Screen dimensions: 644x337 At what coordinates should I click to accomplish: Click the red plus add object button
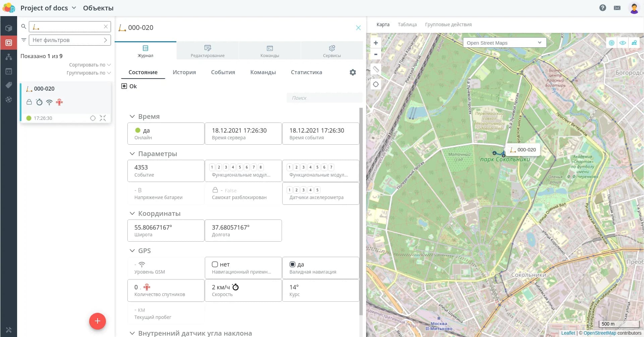click(x=97, y=321)
